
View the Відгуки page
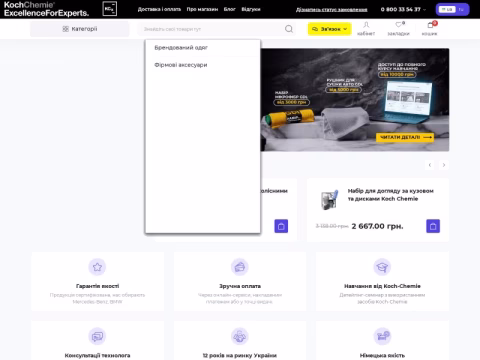pyautogui.click(x=251, y=9)
